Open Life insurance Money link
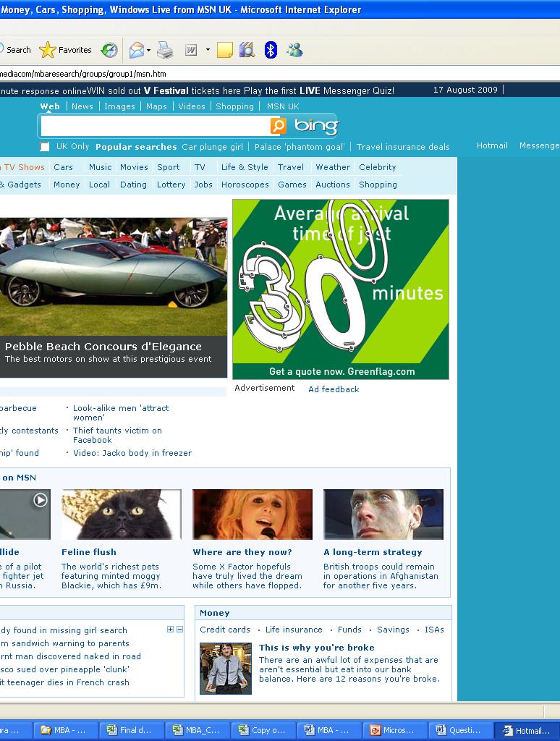560x741 pixels. pyautogui.click(x=294, y=630)
